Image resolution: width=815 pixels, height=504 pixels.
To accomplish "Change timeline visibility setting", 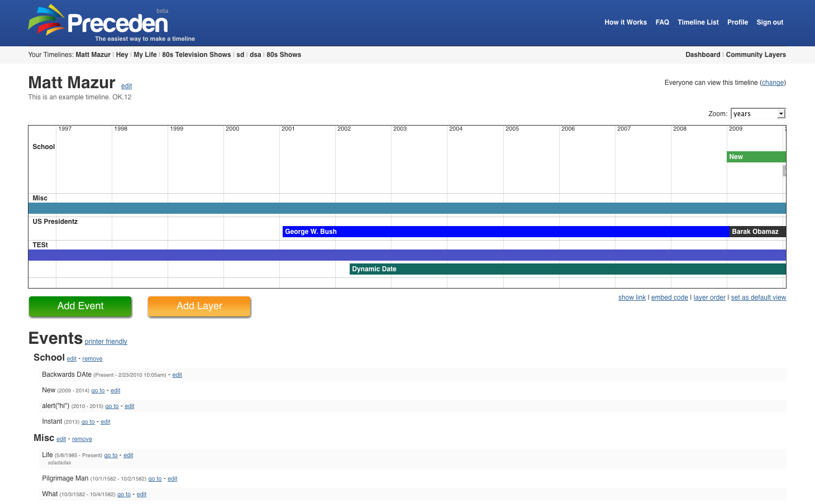I will coord(773,83).
